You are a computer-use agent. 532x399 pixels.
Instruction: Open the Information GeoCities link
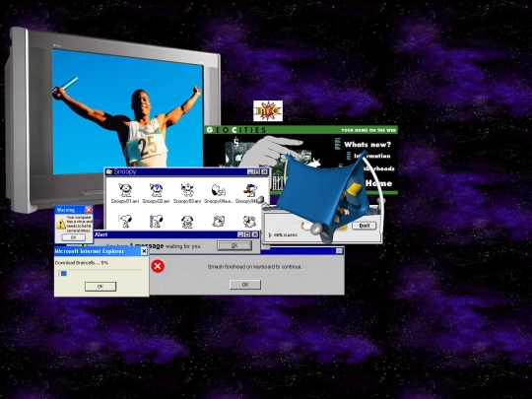(372, 156)
